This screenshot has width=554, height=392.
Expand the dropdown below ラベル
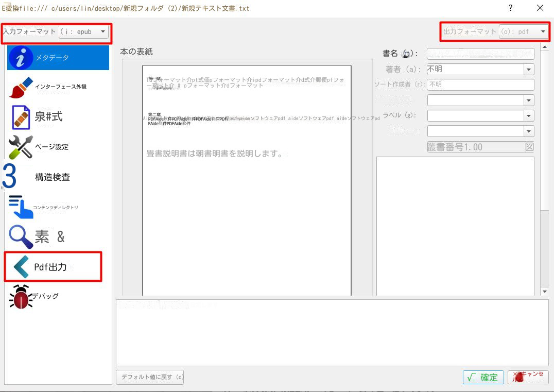(x=529, y=131)
